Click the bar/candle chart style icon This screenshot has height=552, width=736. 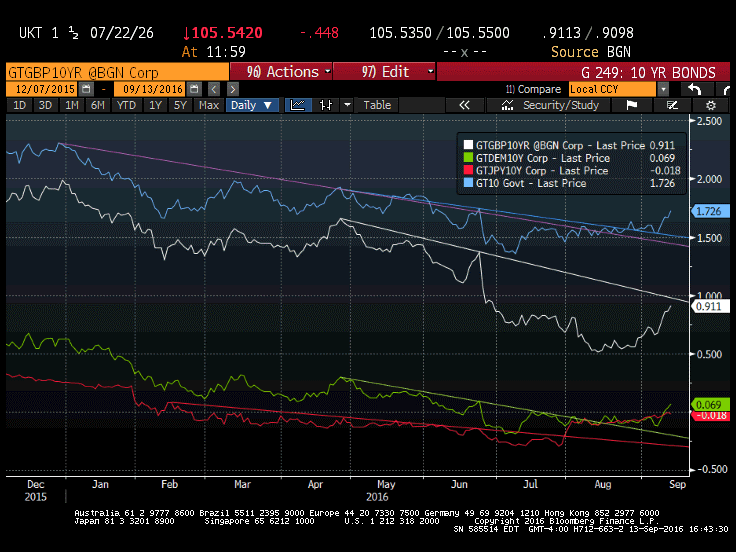(x=325, y=105)
